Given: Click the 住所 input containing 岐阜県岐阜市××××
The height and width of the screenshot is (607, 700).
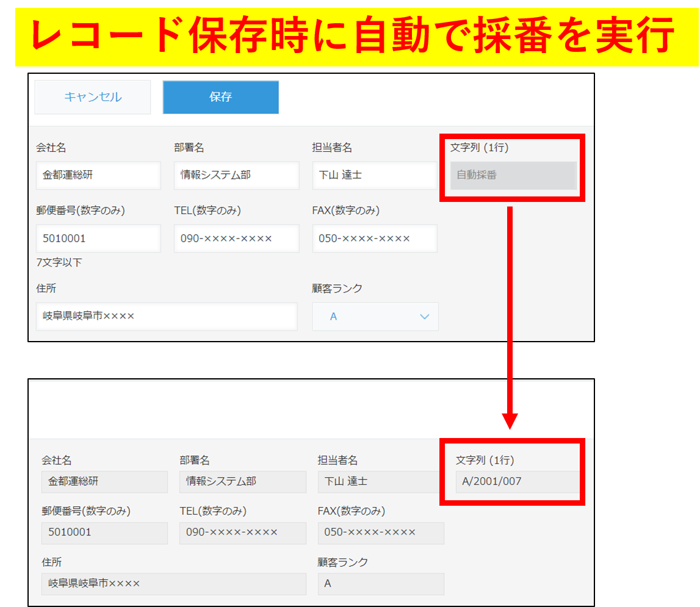Looking at the screenshot, I should (x=167, y=317).
